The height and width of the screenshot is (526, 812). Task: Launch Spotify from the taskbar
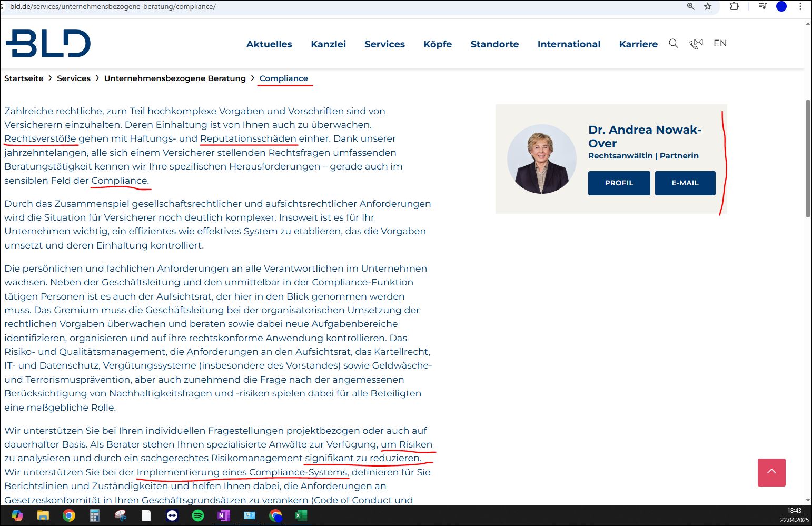pos(198,515)
